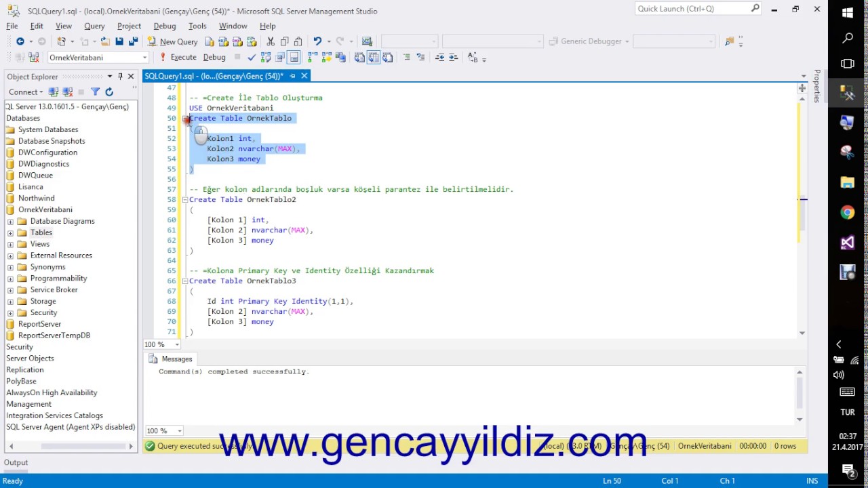The height and width of the screenshot is (488, 868).
Task: Click the Object Explorer horizontal scrollbar
Action: click(71, 446)
